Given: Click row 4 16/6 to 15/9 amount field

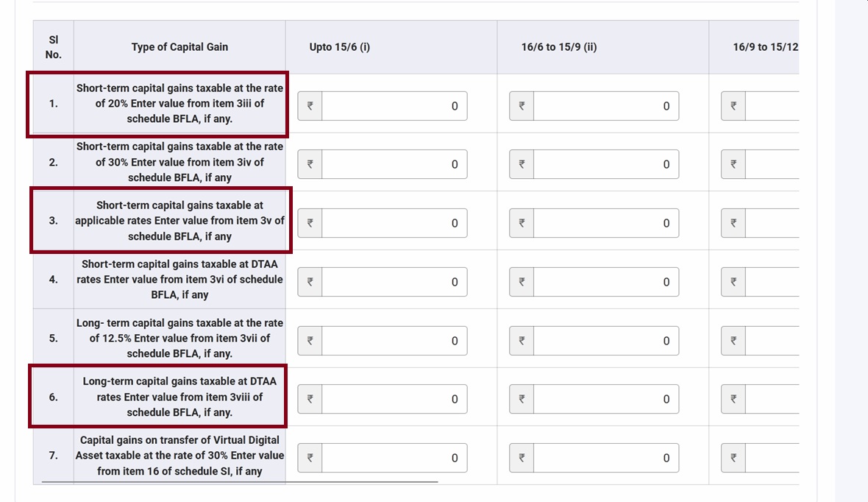Looking at the screenshot, I should [x=606, y=281].
